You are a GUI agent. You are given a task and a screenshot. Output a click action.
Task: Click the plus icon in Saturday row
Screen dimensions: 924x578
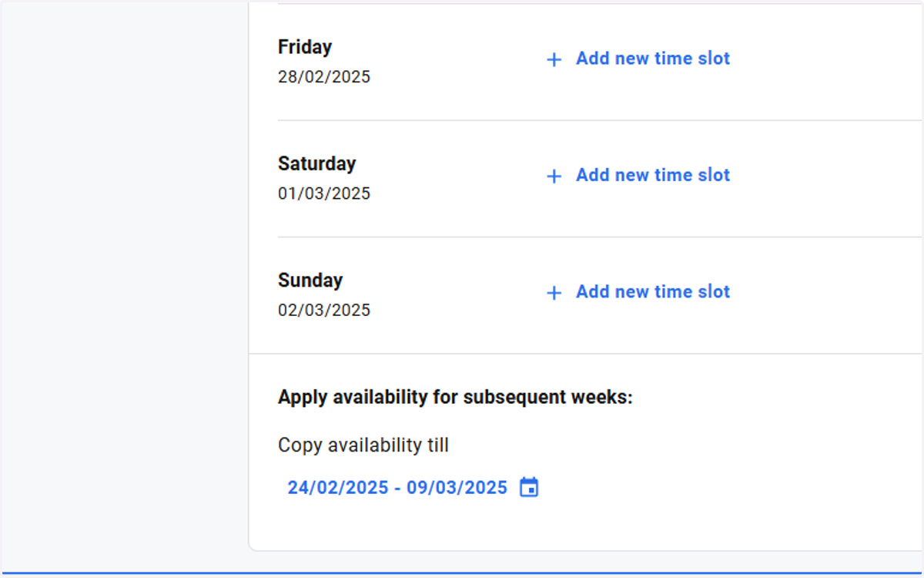point(554,176)
